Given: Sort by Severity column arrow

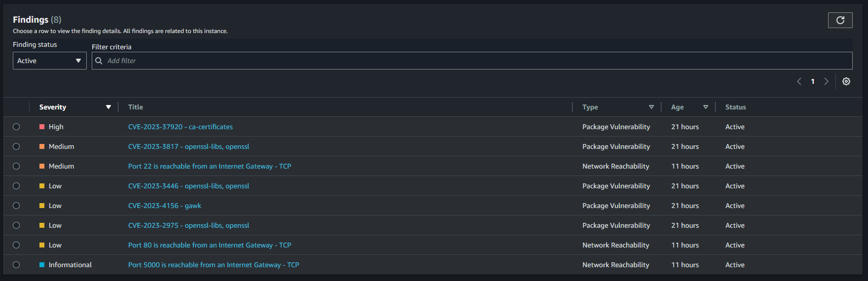Looking at the screenshot, I should tap(108, 107).
